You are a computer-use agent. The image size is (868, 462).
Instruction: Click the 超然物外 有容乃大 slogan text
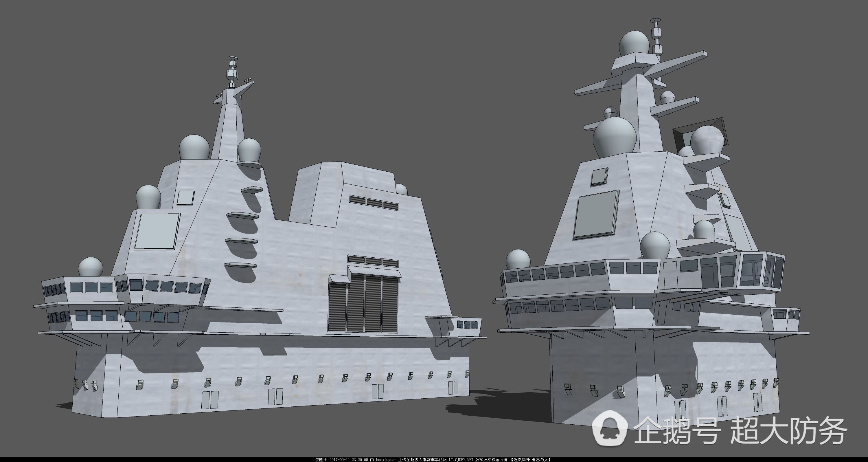tap(531, 460)
